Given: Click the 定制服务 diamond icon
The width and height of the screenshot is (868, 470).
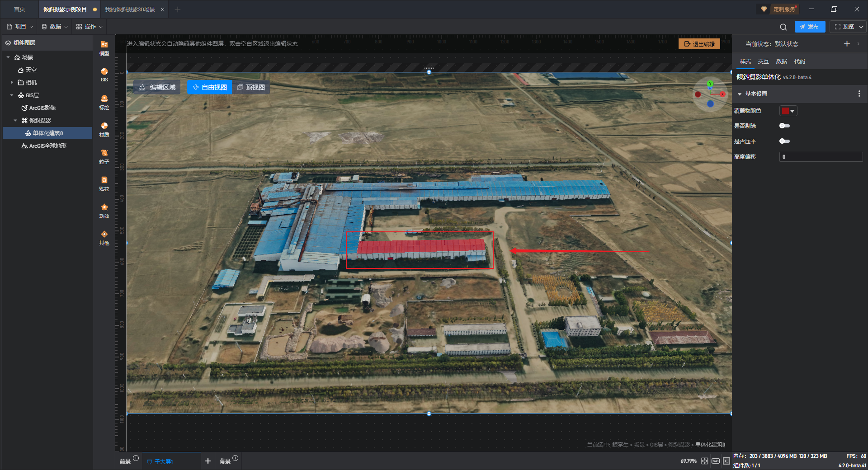Looking at the screenshot, I should pyautogui.click(x=764, y=9).
